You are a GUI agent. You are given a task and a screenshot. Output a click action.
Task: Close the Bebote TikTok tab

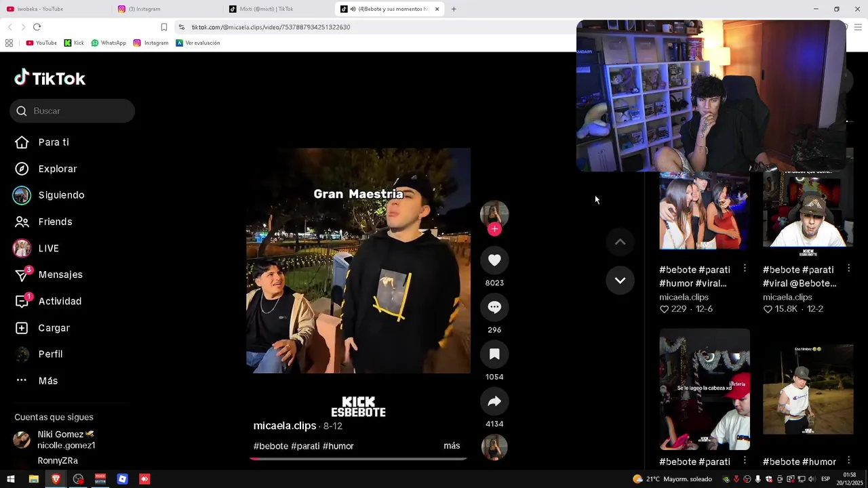click(437, 9)
